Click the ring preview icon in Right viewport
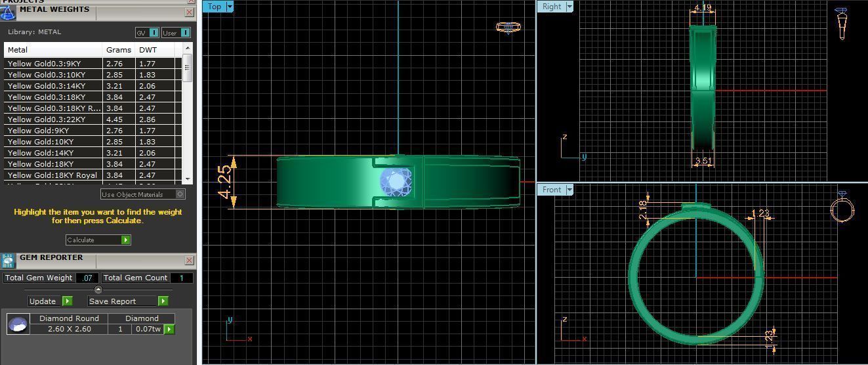The width and height of the screenshot is (868, 365). (x=841, y=24)
